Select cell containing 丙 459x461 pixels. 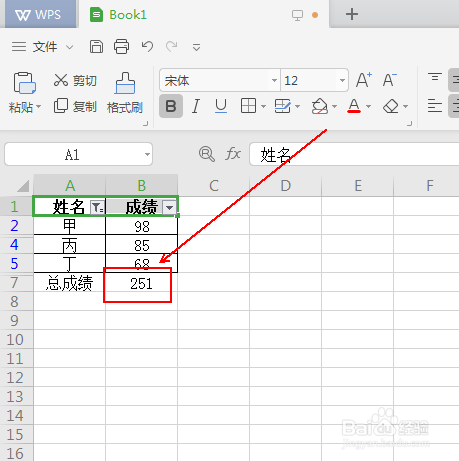tap(70, 245)
